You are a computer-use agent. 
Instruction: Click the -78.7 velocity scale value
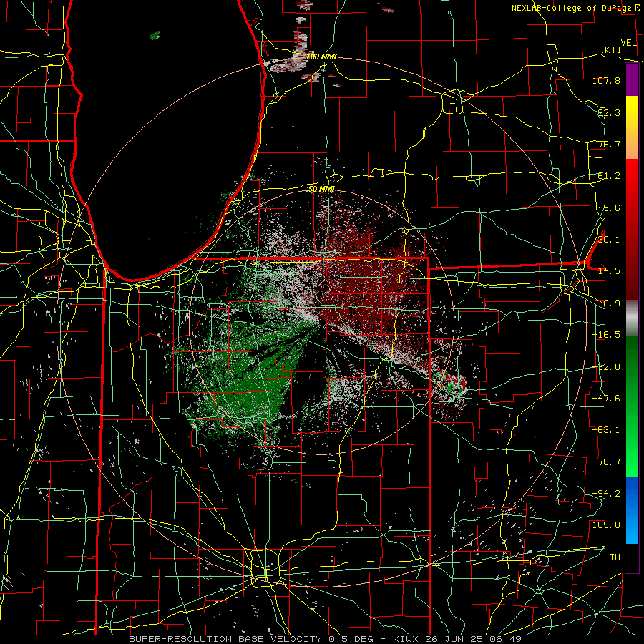click(606, 462)
